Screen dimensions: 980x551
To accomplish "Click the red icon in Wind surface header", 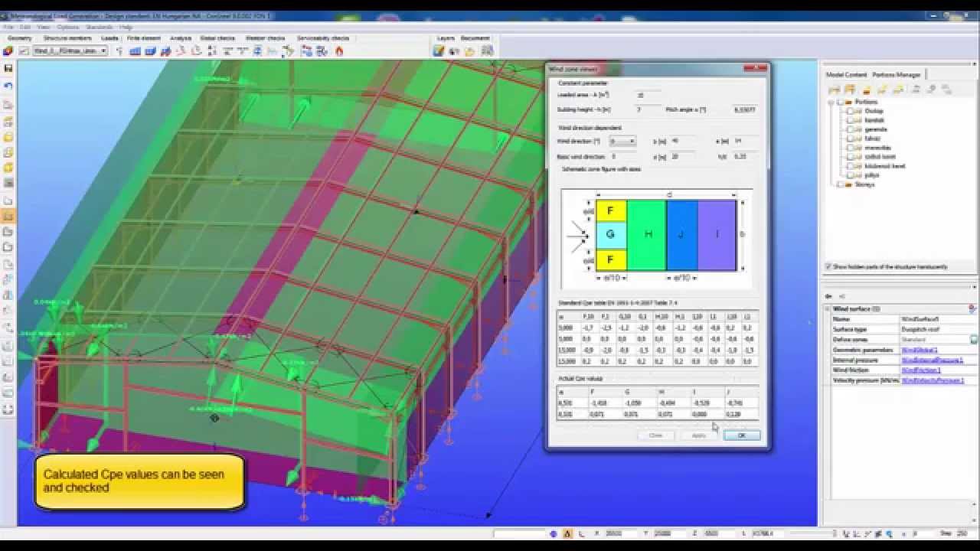I will coord(972,308).
